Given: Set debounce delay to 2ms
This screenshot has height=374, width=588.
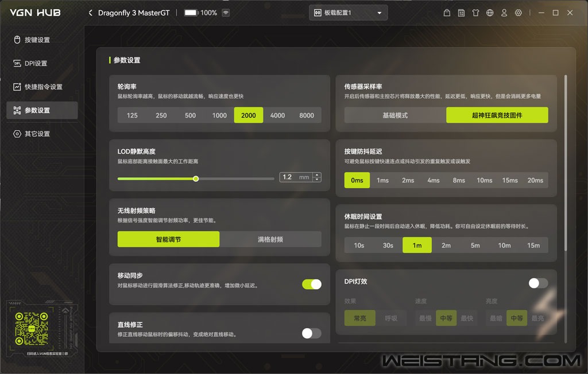Looking at the screenshot, I should coord(408,180).
